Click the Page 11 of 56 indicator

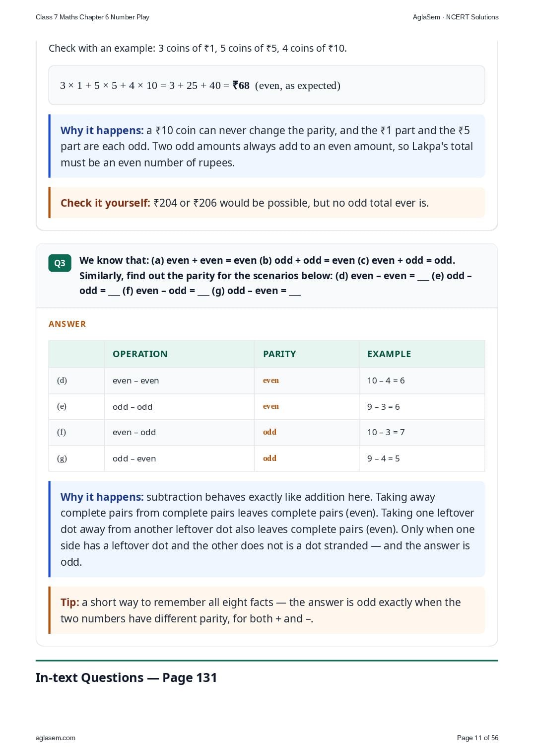tap(477, 738)
